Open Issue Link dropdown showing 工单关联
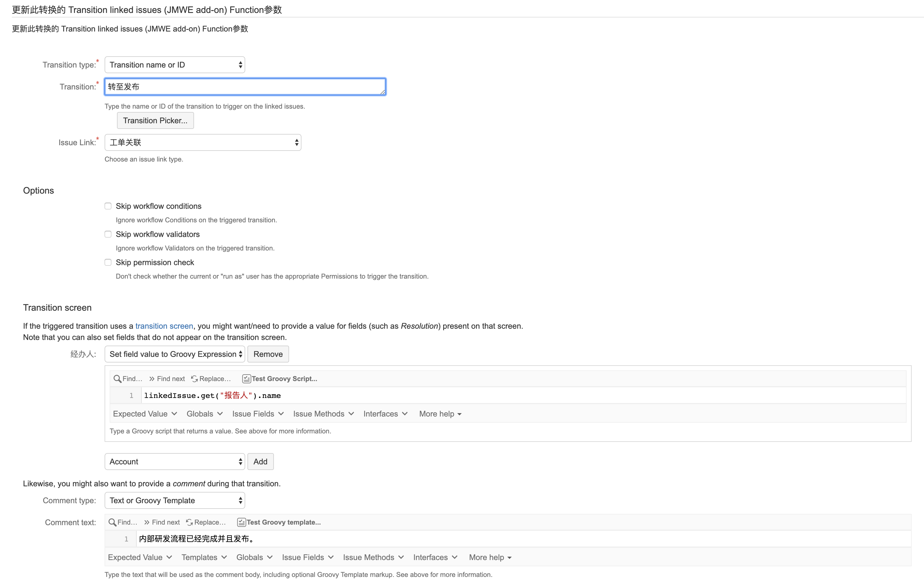The width and height of the screenshot is (924, 582). [x=203, y=142]
